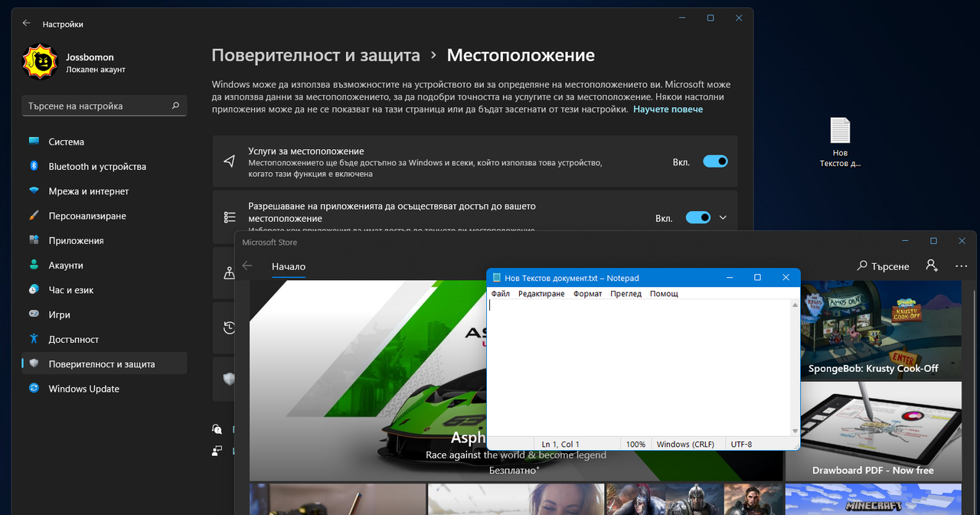Click inside Notepad text area
This screenshot has height=515, width=980.
pyautogui.click(x=639, y=367)
